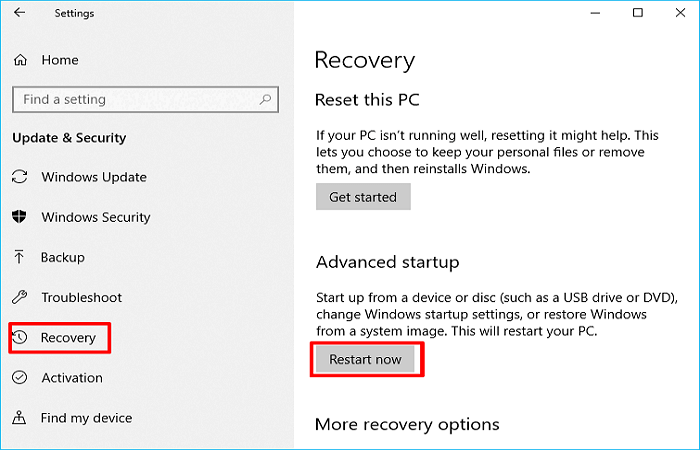Click the Troubleshoot wrench icon
This screenshot has height=450, width=700.
(20, 297)
